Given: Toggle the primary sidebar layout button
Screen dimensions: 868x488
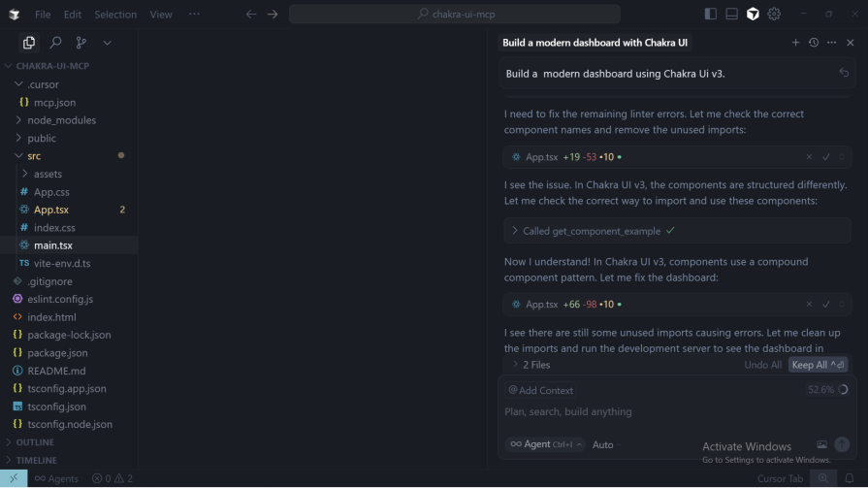Looking at the screenshot, I should click(711, 15).
